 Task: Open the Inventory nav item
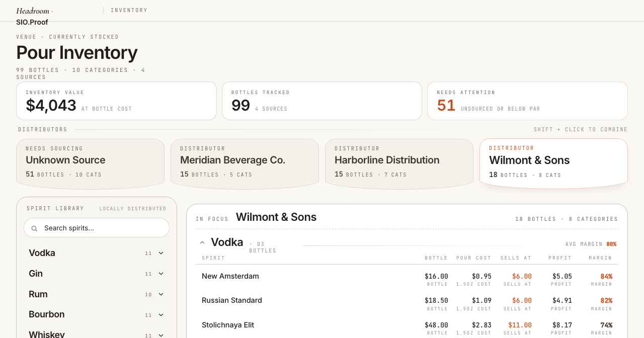(x=129, y=10)
